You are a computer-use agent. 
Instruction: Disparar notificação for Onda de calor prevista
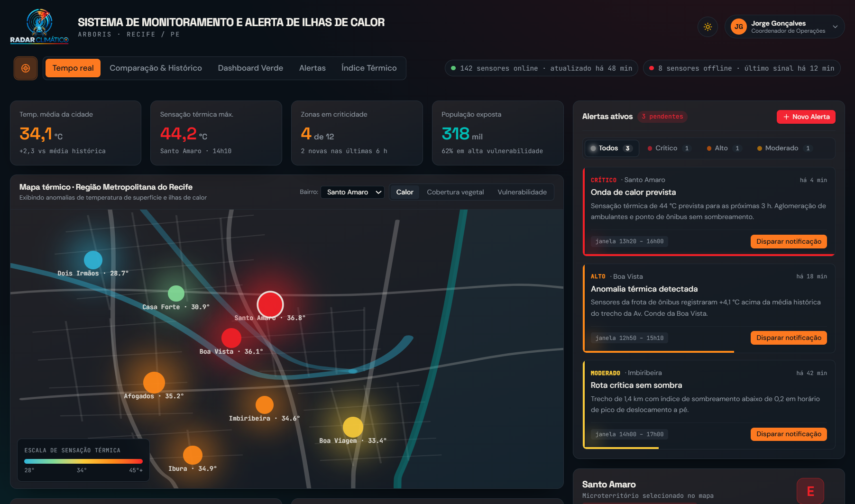pos(789,241)
